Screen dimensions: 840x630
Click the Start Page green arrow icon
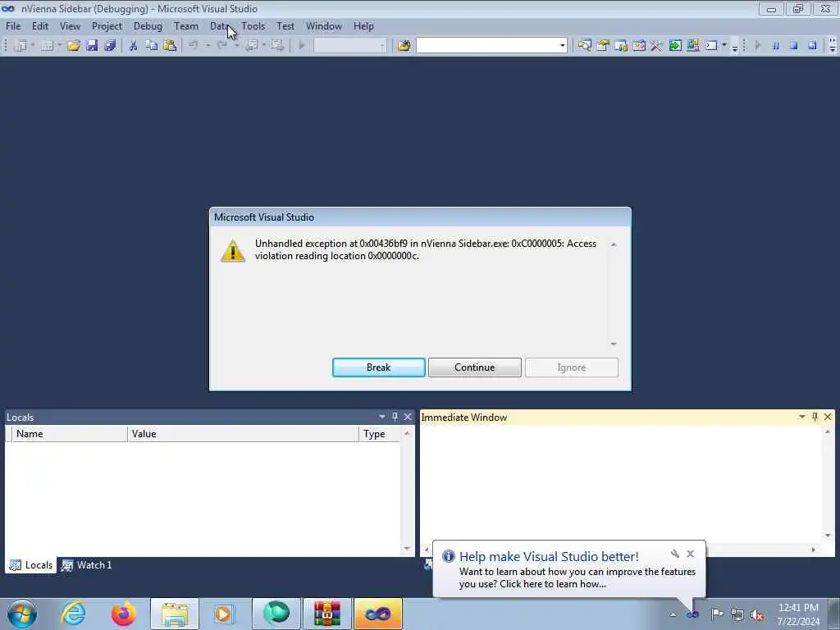click(675, 46)
